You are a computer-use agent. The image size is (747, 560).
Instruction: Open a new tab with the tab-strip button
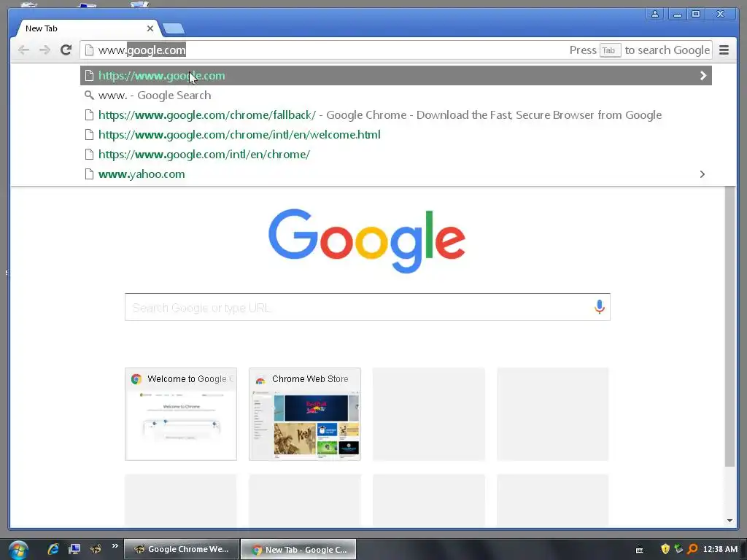(174, 29)
